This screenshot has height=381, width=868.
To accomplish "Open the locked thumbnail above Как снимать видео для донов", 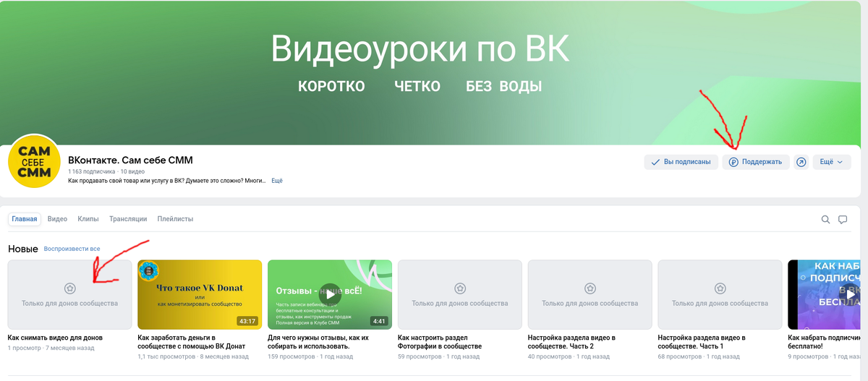I will point(69,294).
